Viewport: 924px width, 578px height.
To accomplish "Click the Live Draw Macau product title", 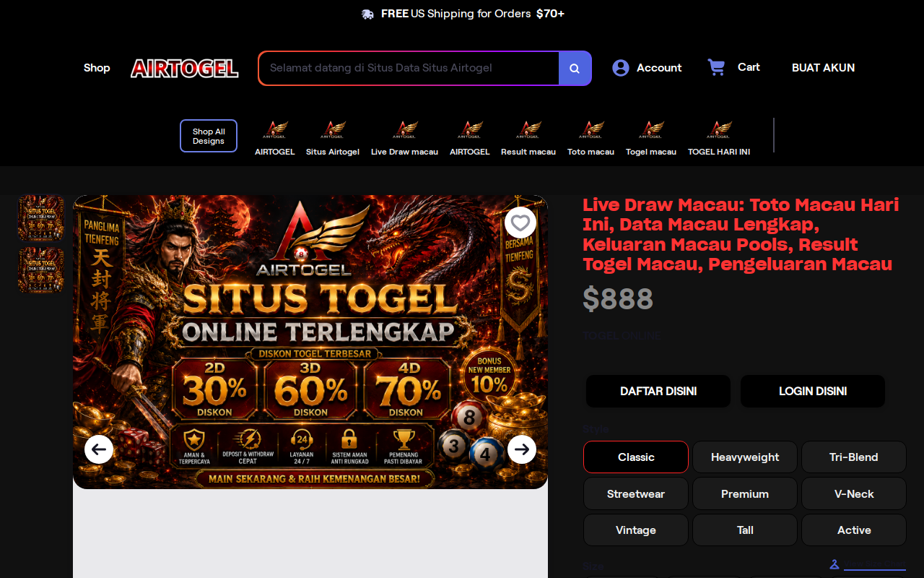I will tap(741, 234).
